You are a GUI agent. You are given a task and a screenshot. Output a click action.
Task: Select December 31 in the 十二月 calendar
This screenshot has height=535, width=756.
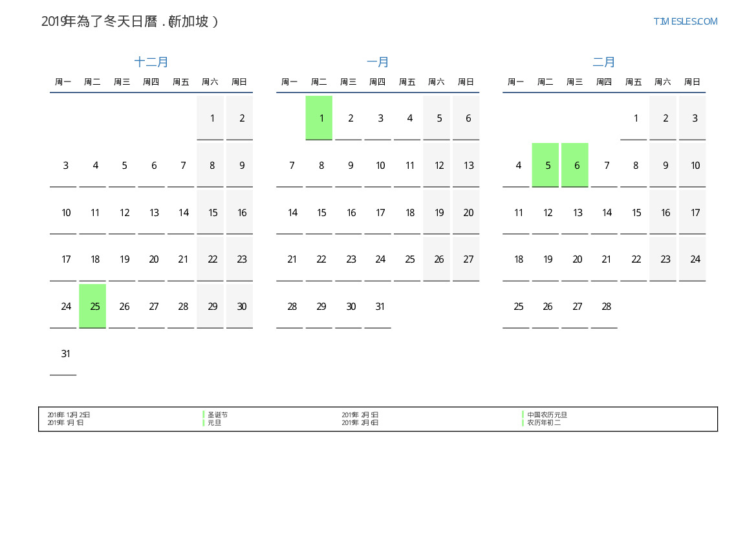(x=65, y=353)
